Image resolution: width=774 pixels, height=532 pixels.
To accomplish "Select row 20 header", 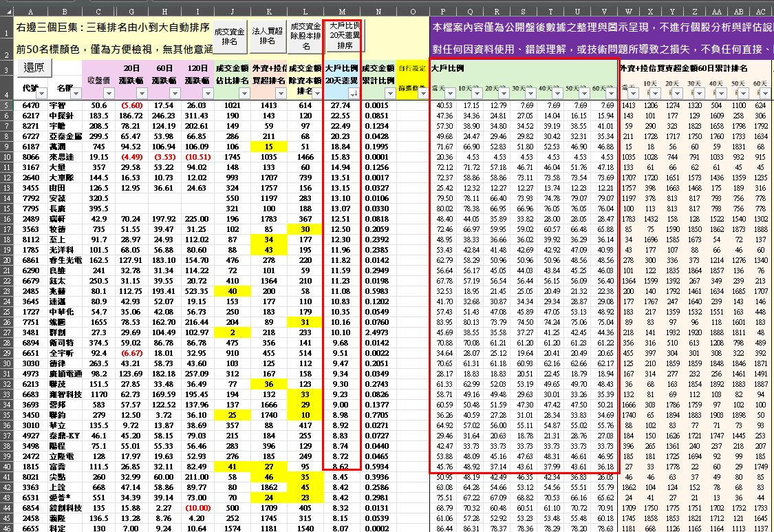I will click(x=6, y=260).
